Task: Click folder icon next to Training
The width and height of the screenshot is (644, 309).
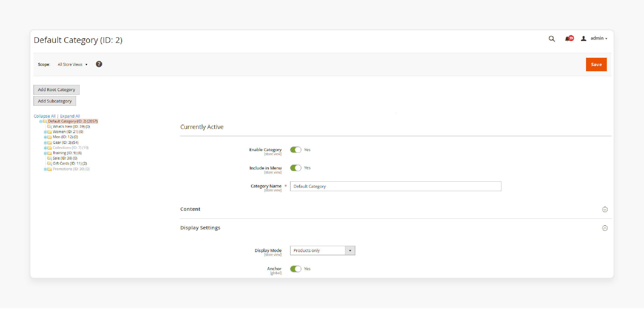Action: point(50,153)
